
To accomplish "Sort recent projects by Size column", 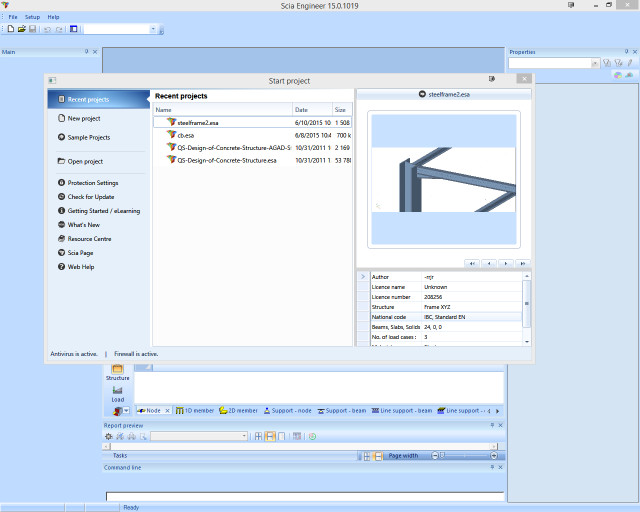I will pyautogui.click(x=342, y=109).
